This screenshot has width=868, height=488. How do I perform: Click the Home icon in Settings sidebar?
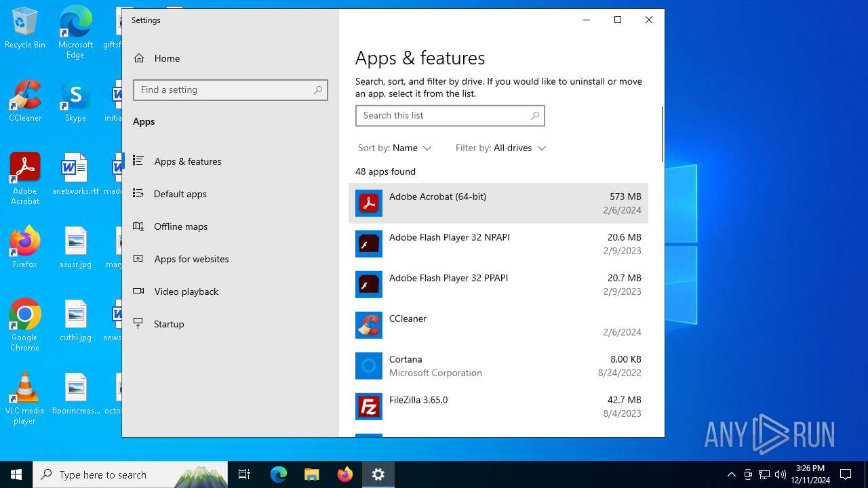point(139,58)
